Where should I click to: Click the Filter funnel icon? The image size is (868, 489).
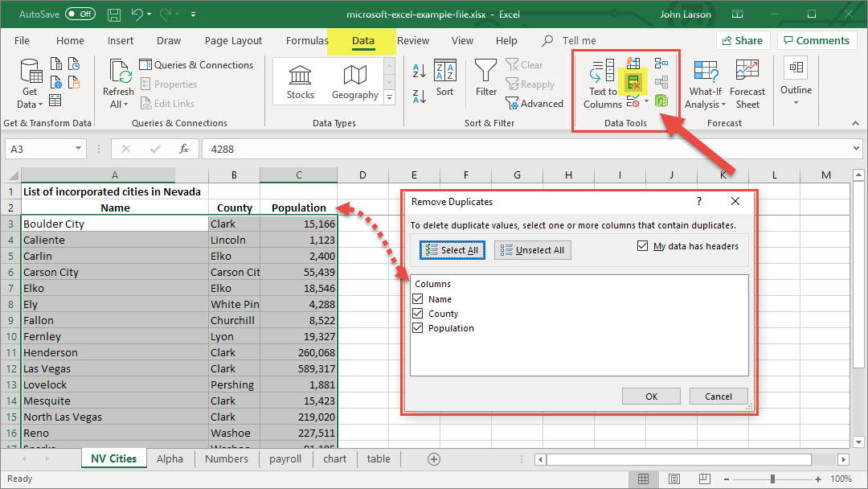click(485, 79)
